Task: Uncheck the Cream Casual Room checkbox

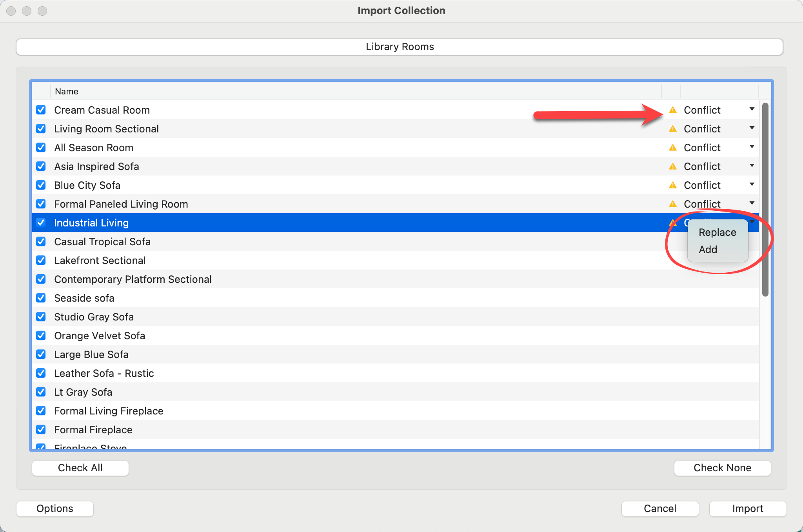Action: pos(41,110)
